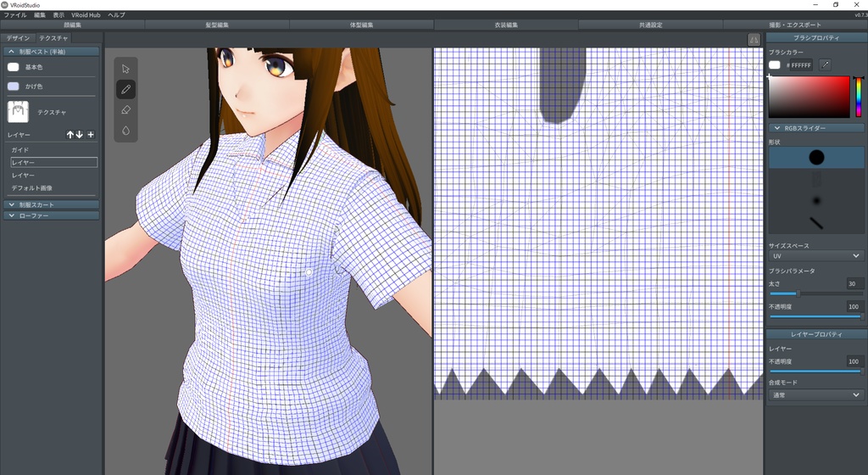
Task: Choose the faint pencil brush shape
Action: coord(816,178)
